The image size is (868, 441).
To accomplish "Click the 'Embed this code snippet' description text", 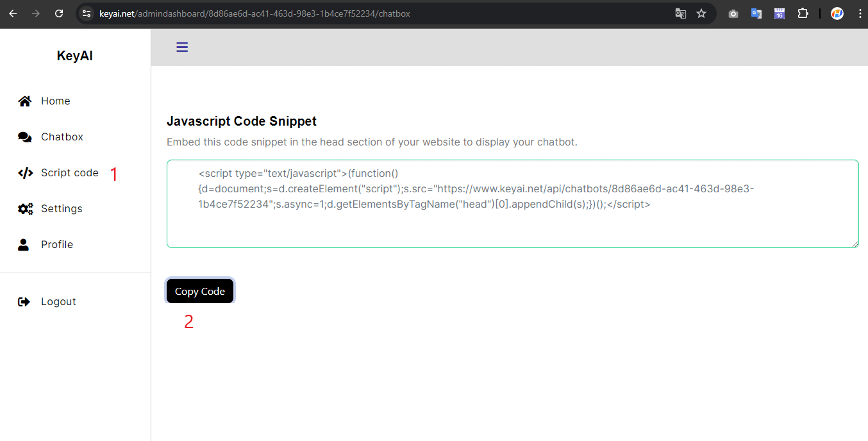I will (372, 142).
